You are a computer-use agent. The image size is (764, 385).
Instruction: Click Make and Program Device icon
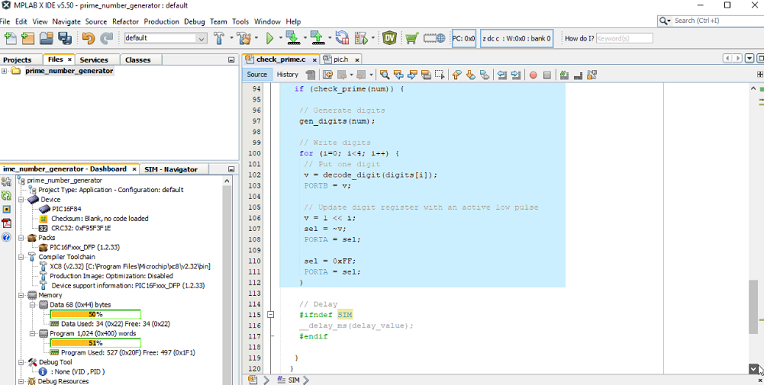coord(292,38)
